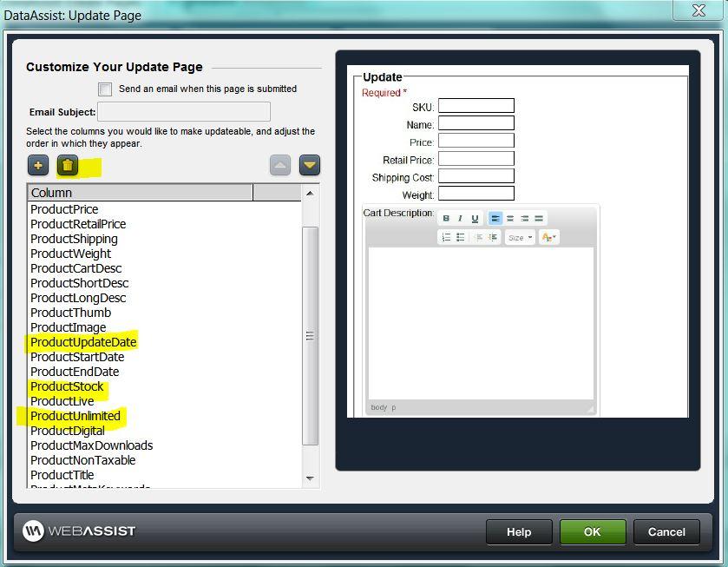This screenshot has width=728, height=567.
Task: Apply italic formatting in the description toolbar
Action: point(460,218)
